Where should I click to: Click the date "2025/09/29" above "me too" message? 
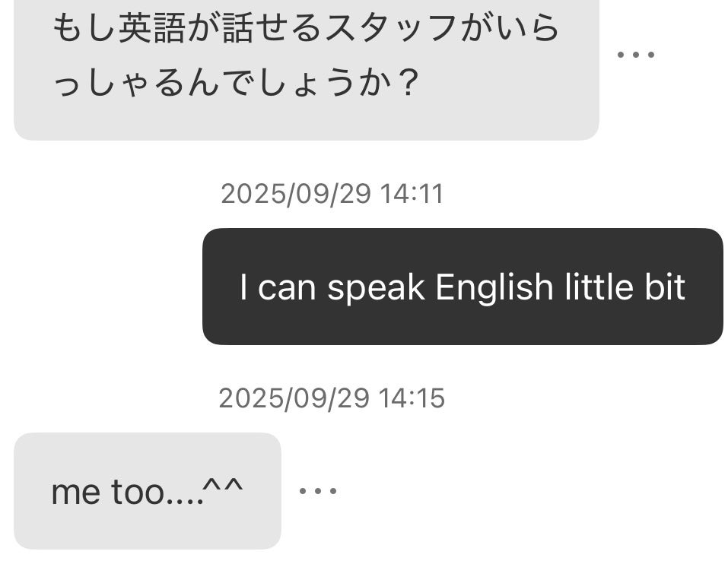tap(294, 398)
